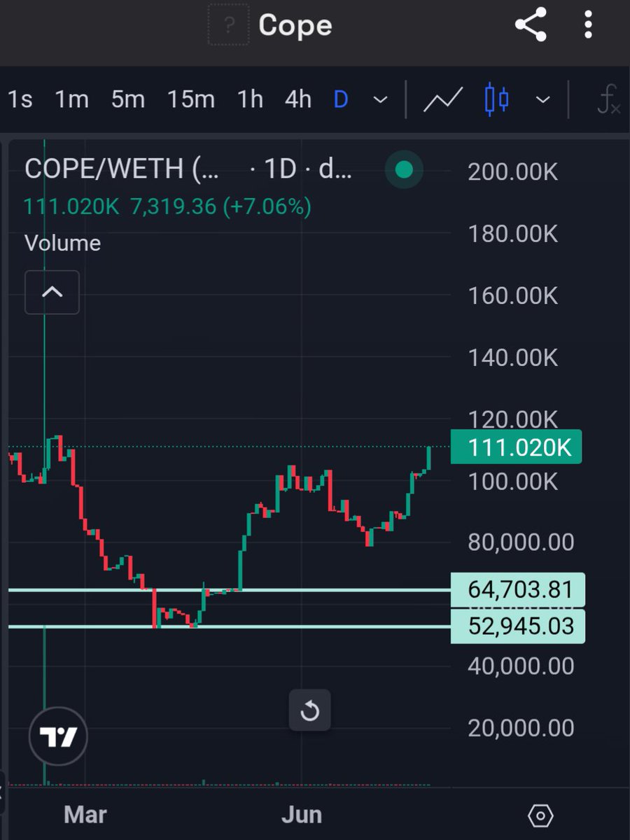This screenshot has width=630, height=840.
Task: Open the overflow three-dot menu
Action: tap(587, 25)
